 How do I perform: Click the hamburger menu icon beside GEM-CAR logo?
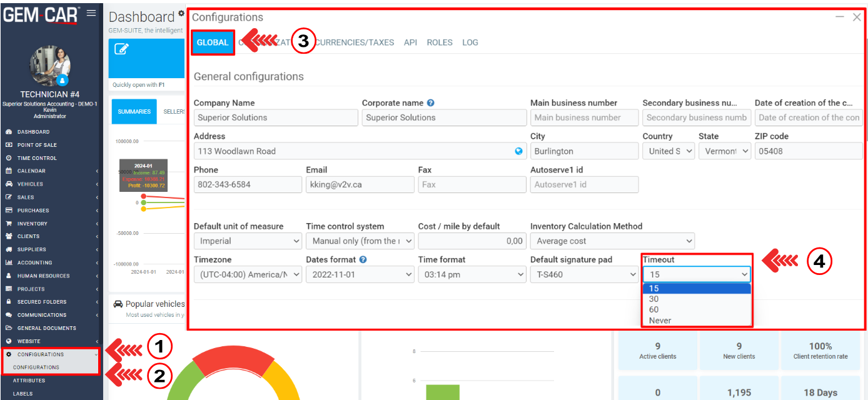(91, 12)
